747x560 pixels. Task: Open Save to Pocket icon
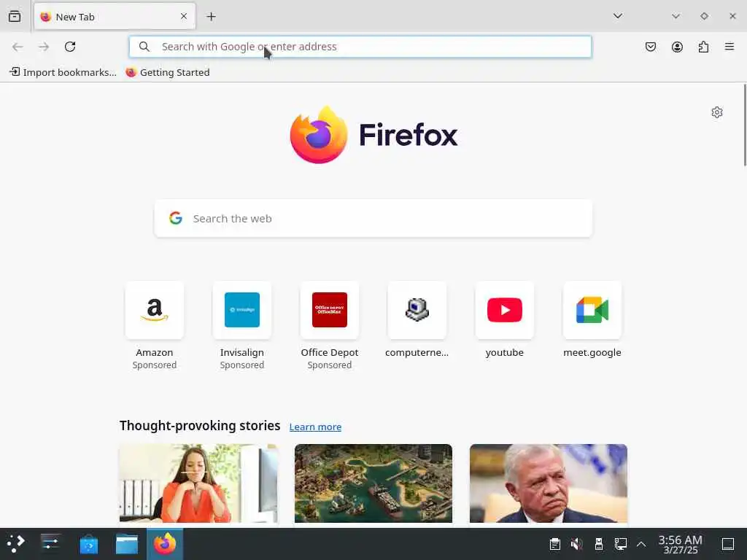click(651, 47)
